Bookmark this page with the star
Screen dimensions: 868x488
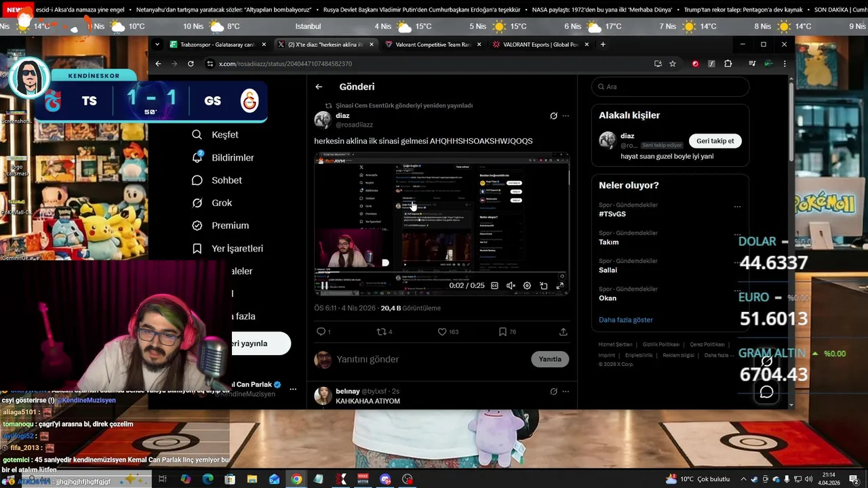coord(673,64)
